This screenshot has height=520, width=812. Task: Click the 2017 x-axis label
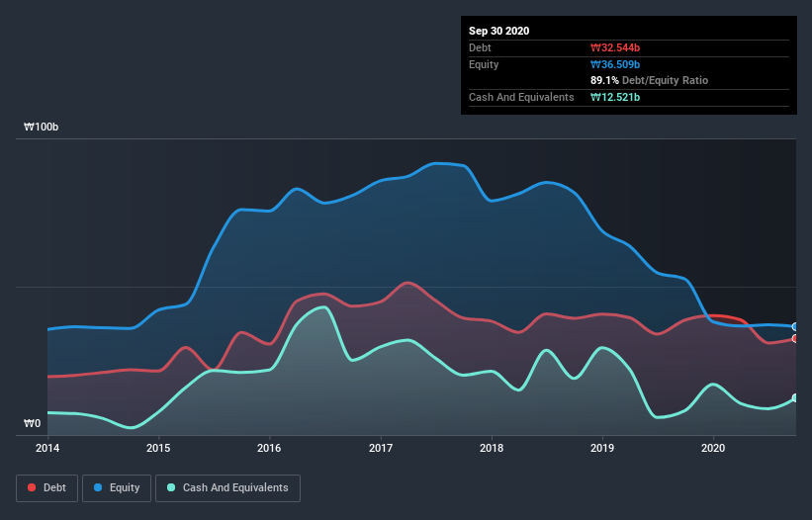click(381, 448)
